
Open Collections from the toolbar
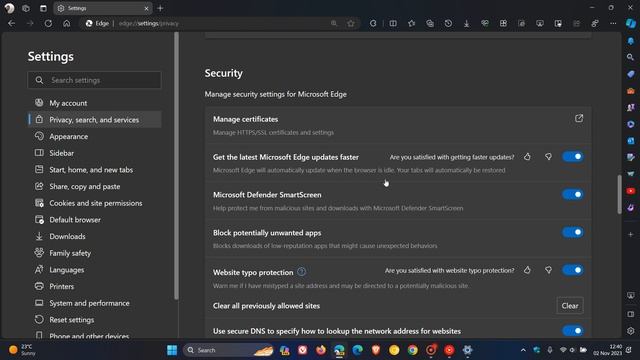click(x=430, y=23)
